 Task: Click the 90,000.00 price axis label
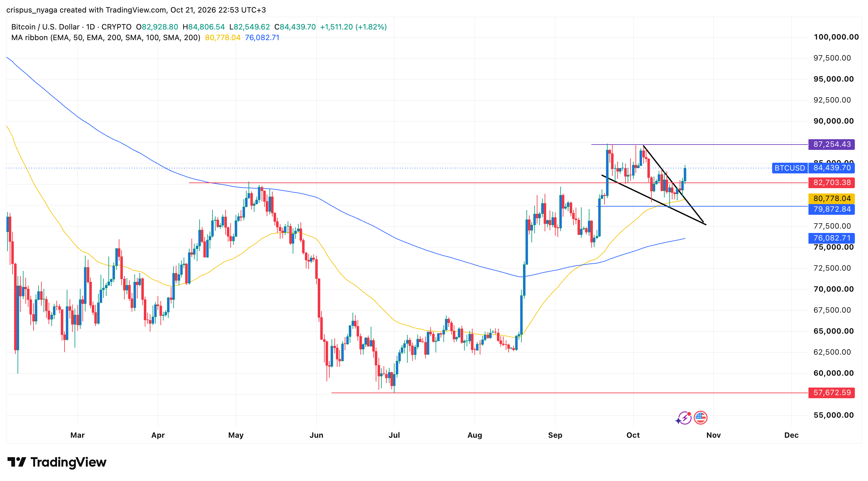click(x=834, y=121)
